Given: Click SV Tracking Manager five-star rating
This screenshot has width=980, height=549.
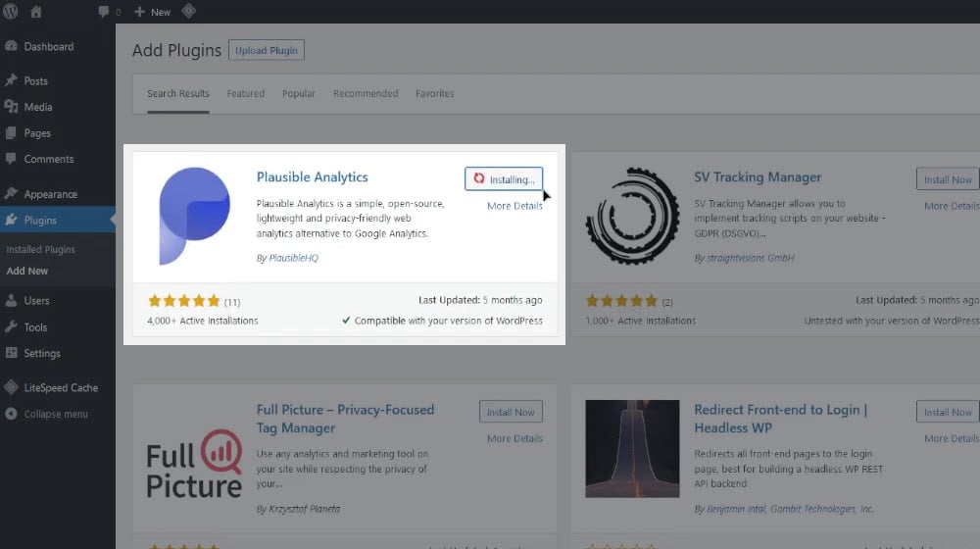Looking at the screenshot, I should [621, 301].
